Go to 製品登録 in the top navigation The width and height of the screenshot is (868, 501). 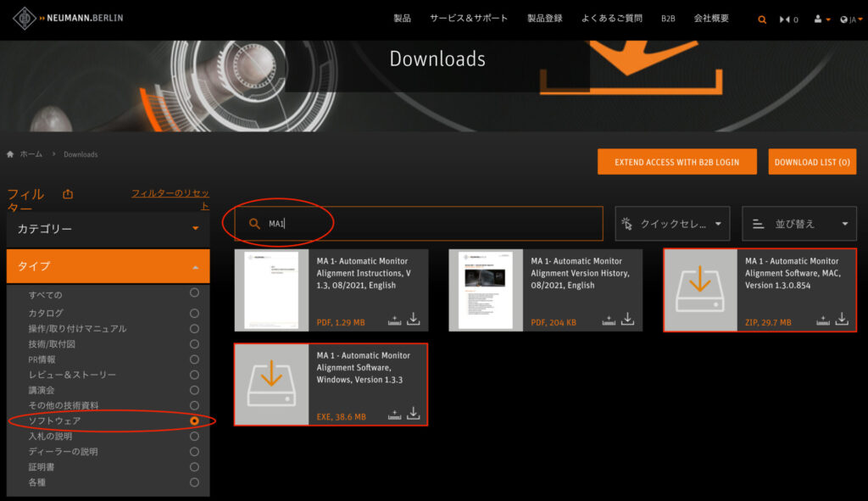(545, 19)
